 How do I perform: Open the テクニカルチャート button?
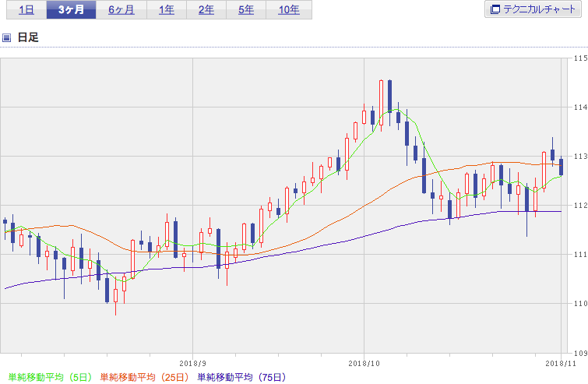coord(533,9)
